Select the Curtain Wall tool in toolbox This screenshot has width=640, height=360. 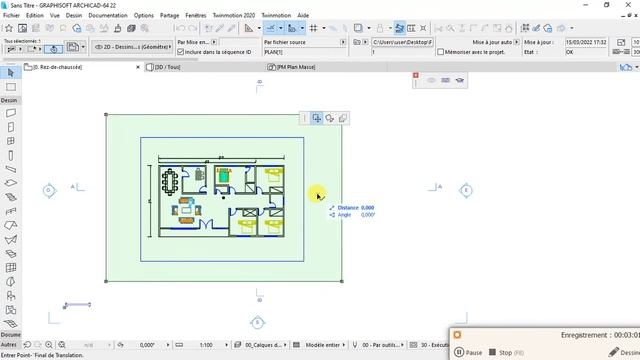click(11, 267)
